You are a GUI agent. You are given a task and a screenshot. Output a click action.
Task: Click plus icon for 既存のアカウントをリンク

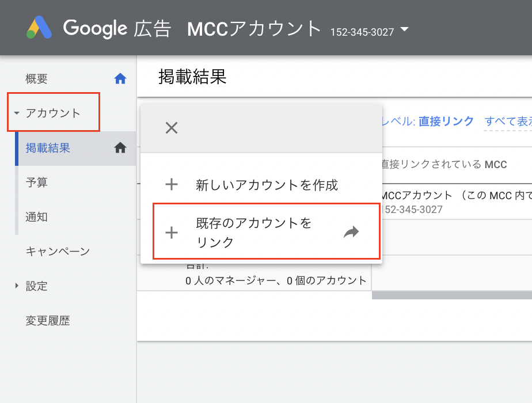coord(172,233)
